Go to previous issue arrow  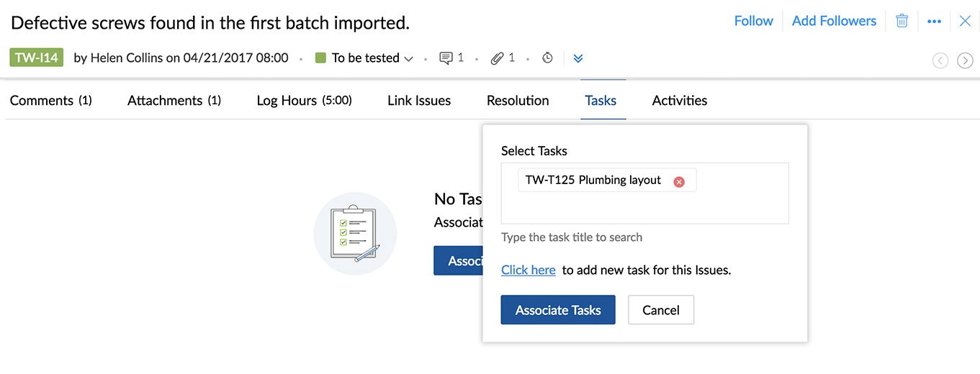940,60
